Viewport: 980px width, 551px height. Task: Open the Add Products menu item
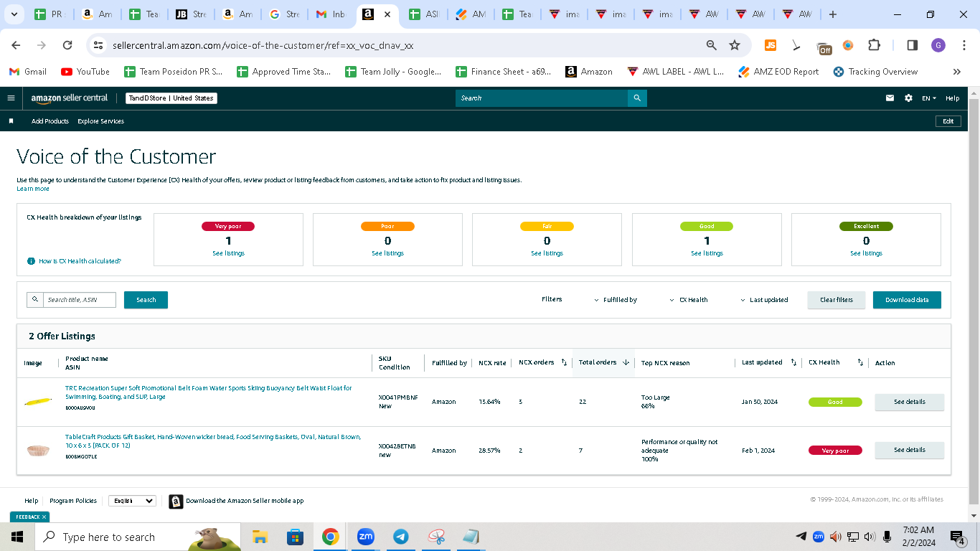50,121
